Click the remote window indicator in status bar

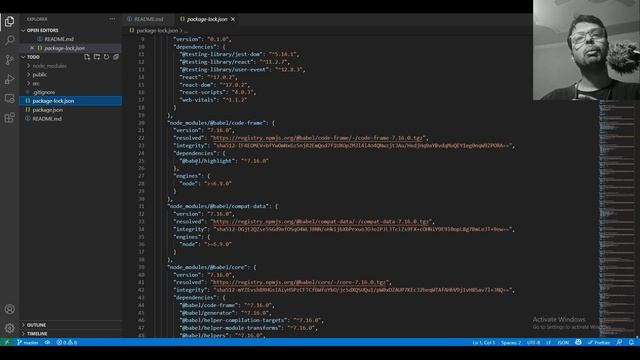(x=7, y=342)
